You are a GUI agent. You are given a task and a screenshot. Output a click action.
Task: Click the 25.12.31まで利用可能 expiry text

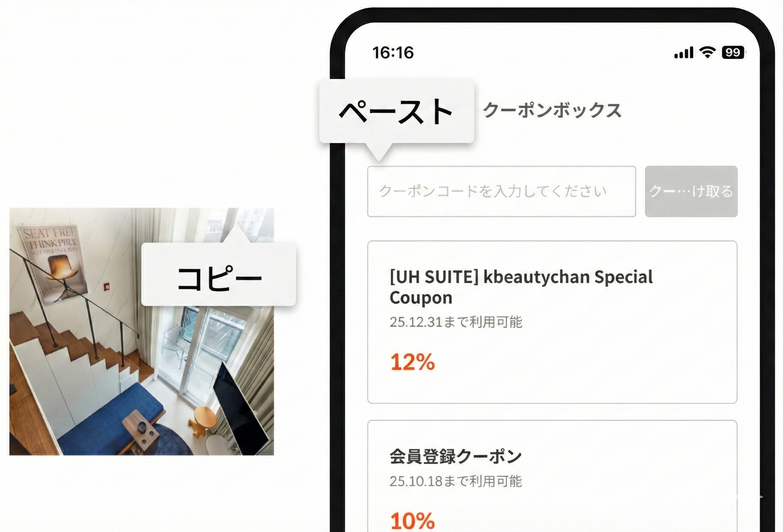tap(456, 322)
